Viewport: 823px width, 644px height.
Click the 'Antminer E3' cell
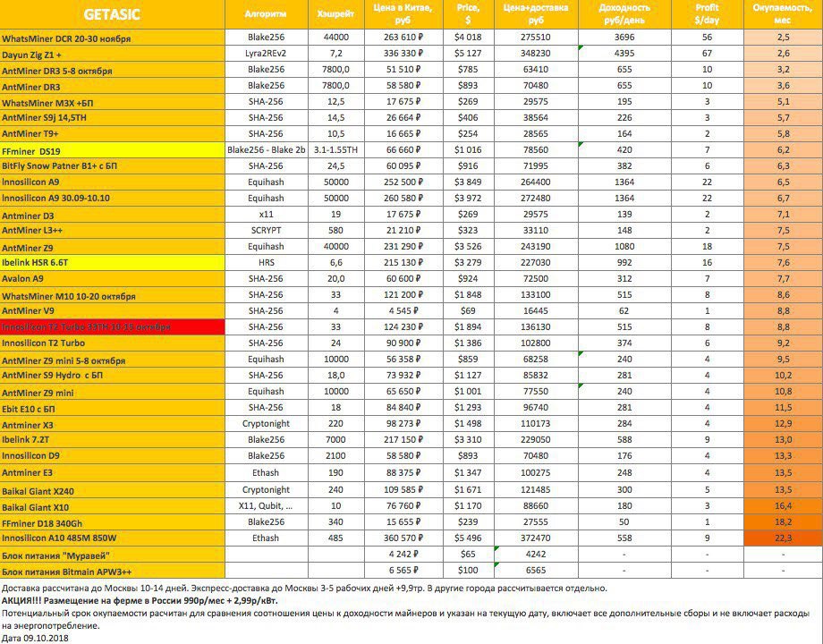[x=113, y=473]
